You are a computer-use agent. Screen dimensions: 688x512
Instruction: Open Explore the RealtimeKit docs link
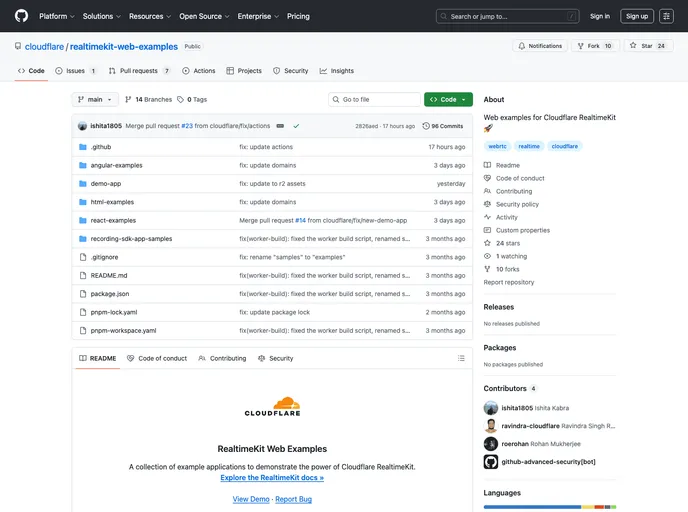tap(272, 477)
